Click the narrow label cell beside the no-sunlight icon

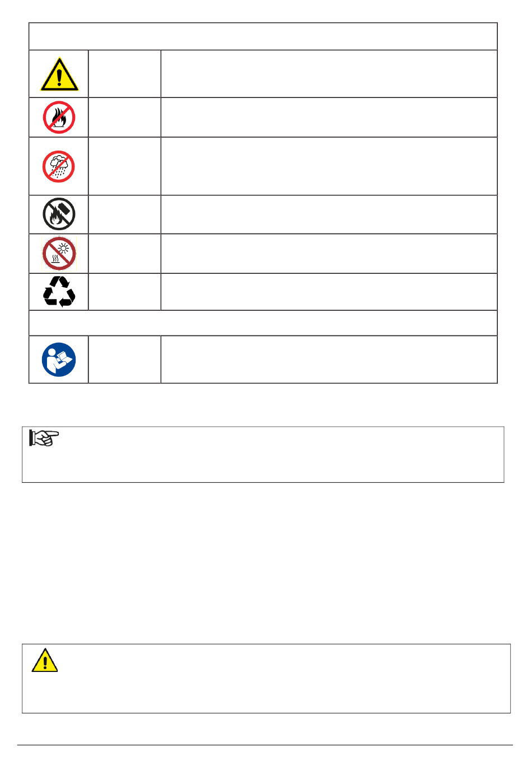coord(124,254)
